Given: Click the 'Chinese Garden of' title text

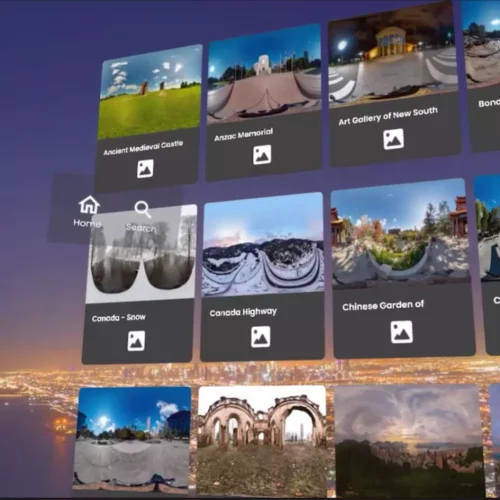Looking at the screenshot, I should (383, 305).
